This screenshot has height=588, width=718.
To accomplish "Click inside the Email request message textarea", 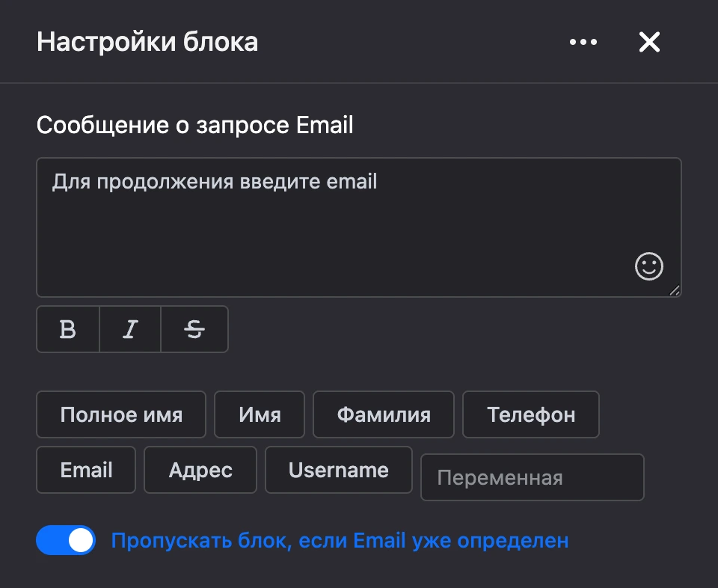I will [x=358, y=227].
